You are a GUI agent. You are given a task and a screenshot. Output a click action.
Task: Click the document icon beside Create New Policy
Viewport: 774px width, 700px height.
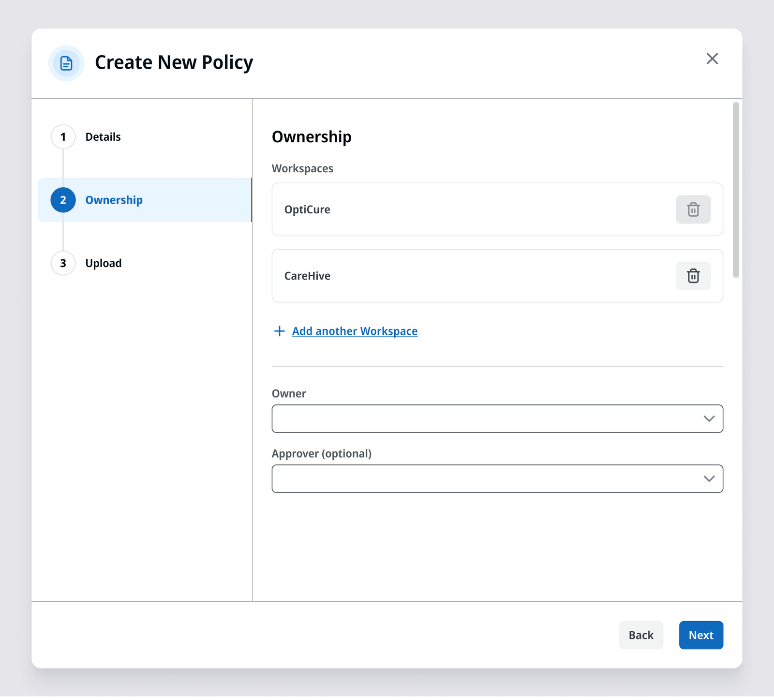(x=66, y=63)
